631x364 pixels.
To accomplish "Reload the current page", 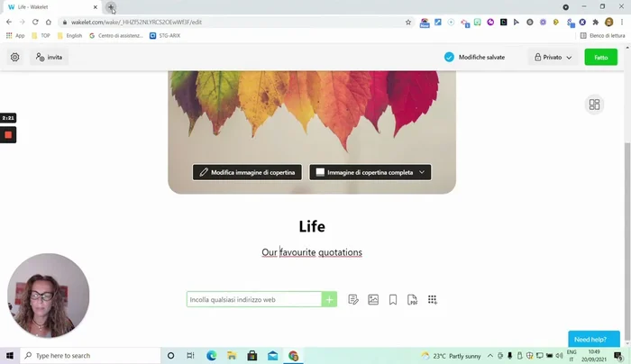I will [35, 23].
